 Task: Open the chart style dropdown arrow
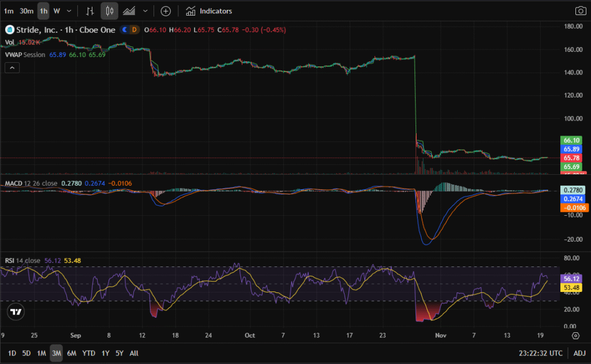145,11
